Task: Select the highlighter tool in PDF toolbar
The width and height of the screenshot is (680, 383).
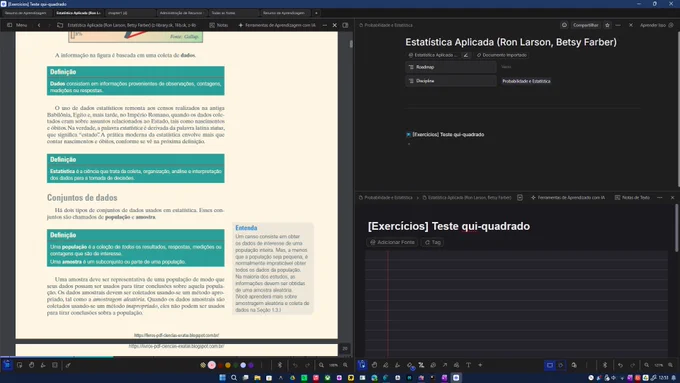Action: point(43,365)
